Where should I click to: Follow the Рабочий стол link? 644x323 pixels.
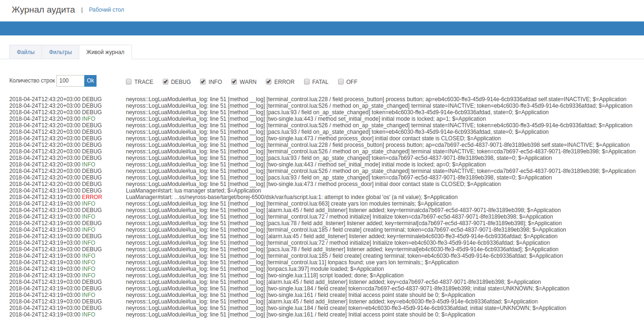click(x=106, y=10)
